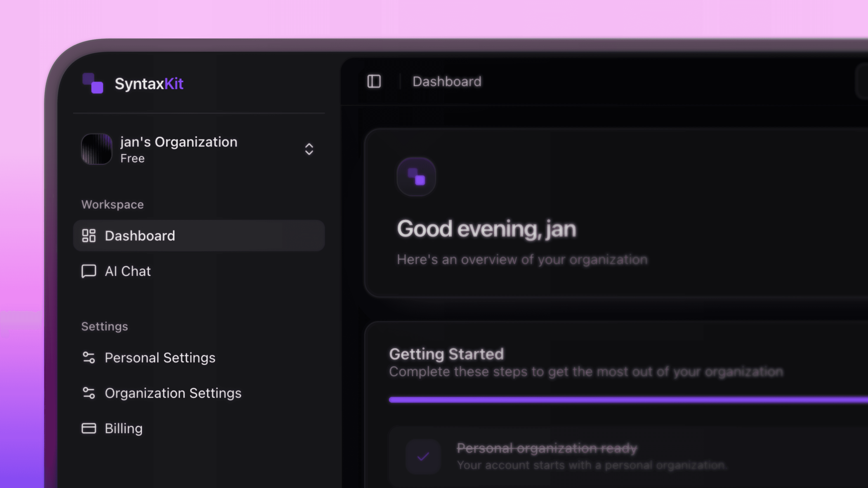The image size is (868, 488).
Task: Click the "Personal organization ready" step text
Action: (x=547, y=448)
